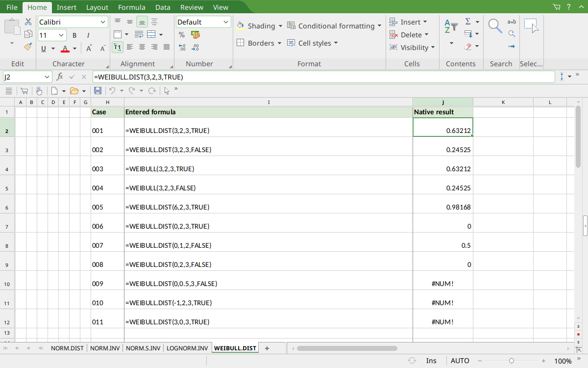Open the LOGNORM.INV sheet tab

pos(187,348)
